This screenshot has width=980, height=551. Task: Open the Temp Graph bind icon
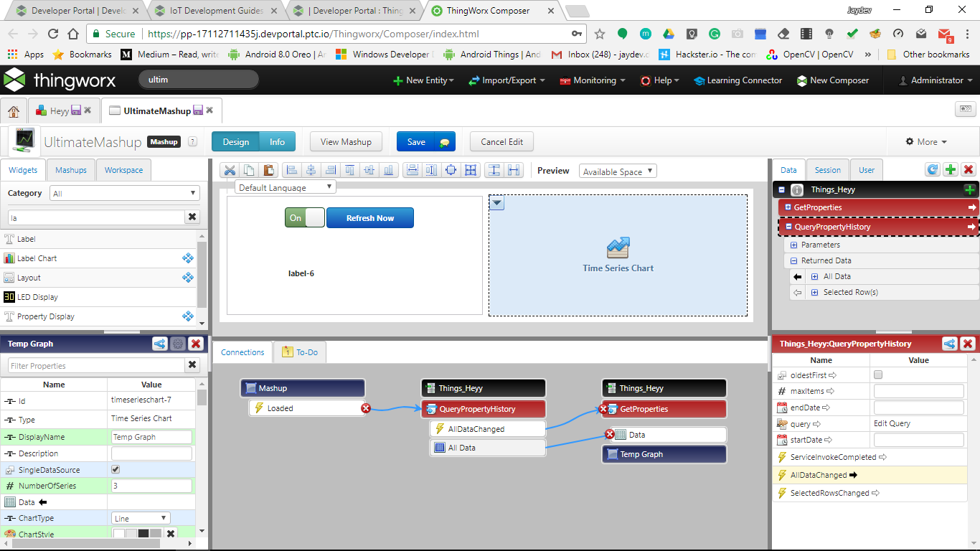tap(159, 344)
